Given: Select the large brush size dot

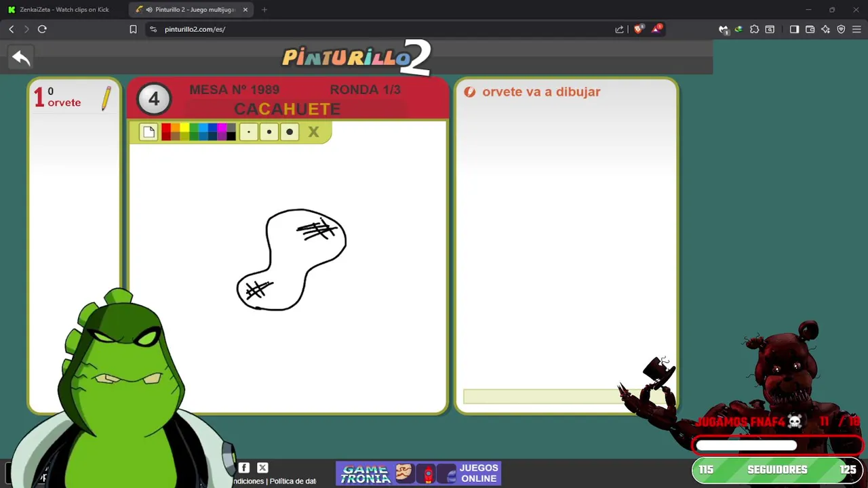Looking at the screenshot, I should tap(290, 132).
